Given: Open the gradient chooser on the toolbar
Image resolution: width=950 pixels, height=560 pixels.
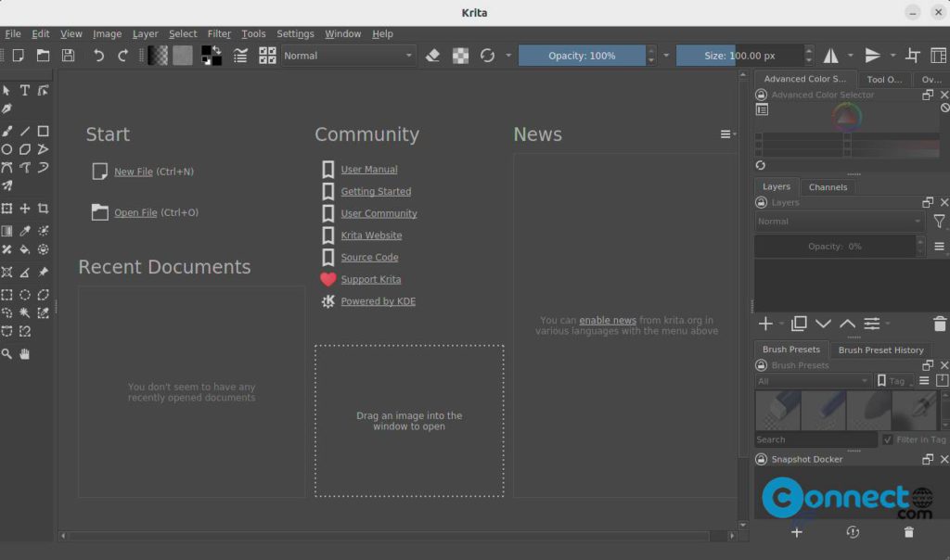Looking at the screenshot, I should pyautogui.click(x=156, y=55).
